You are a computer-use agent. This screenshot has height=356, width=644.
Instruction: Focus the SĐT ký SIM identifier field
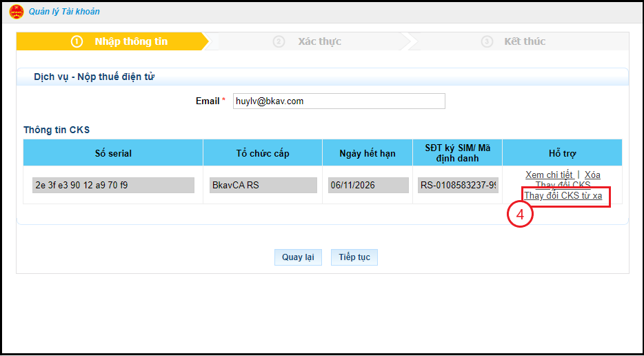tap(458, 186)
